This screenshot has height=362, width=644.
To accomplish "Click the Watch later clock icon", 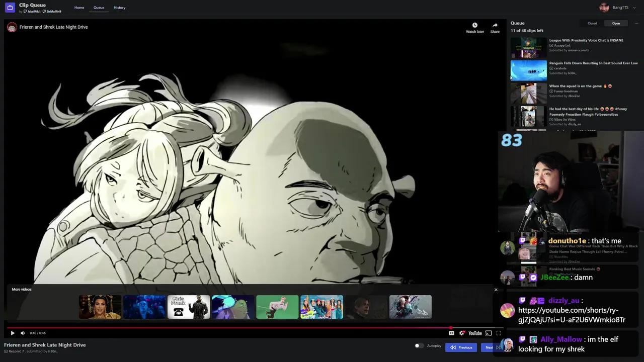I will pyautogui.click(x=474, y=25).
